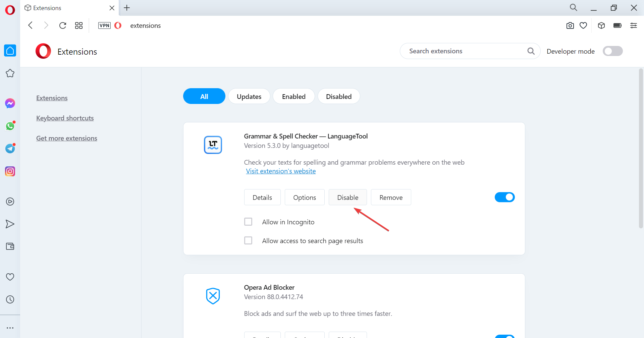
Task: Select the Updates filter tab
Action: pyautogui.click(x=249, y=96)
